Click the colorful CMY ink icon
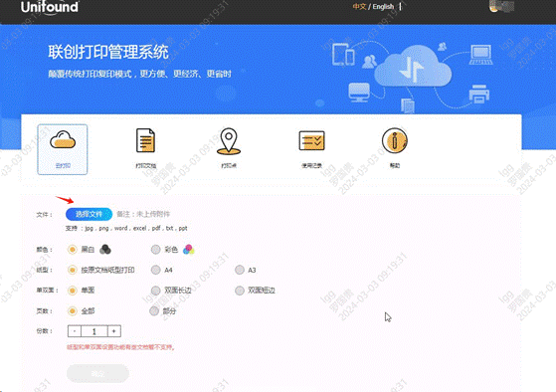This screenshot has width=556, height=392. 189,250
